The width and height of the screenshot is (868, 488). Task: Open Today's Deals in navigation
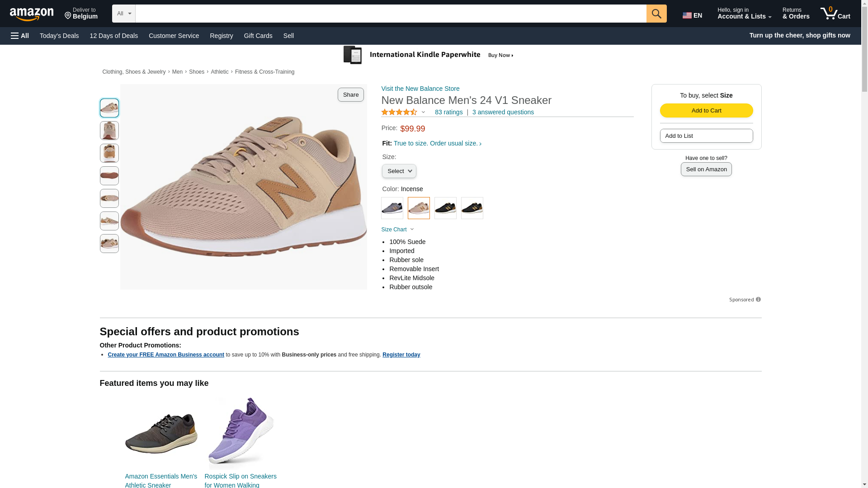point(59,36)
